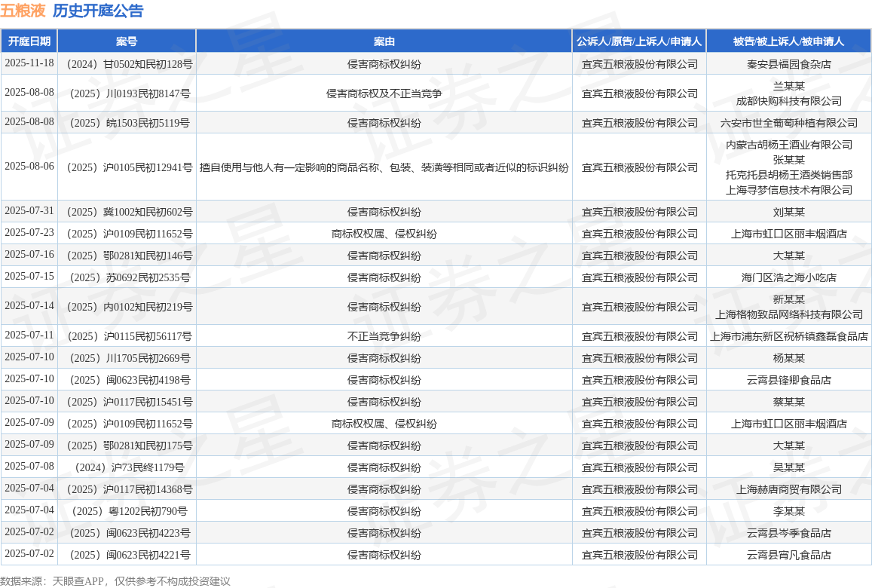The width and height of the screenshot is (872, 588).
Task: Select case number (2025)沪0117民初14368号
Action: 130,489
